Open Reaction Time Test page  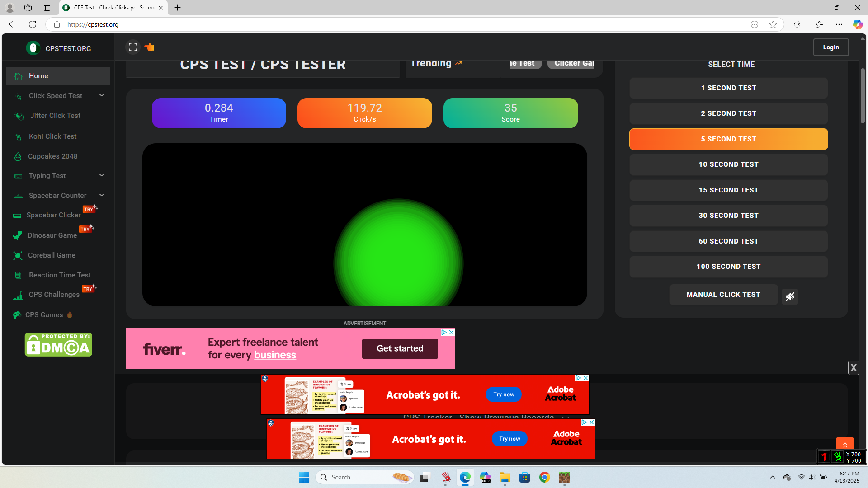pyautogui.click(x=60, y=275)
